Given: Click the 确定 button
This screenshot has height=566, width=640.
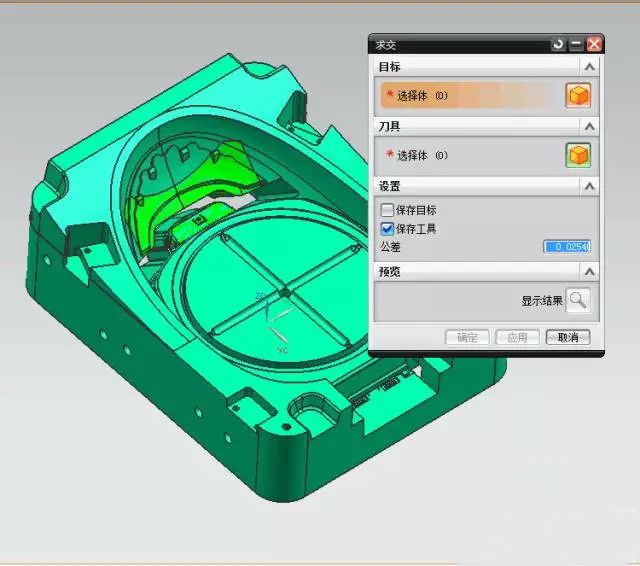Looking at the screenshot, I should coord(467,337).
